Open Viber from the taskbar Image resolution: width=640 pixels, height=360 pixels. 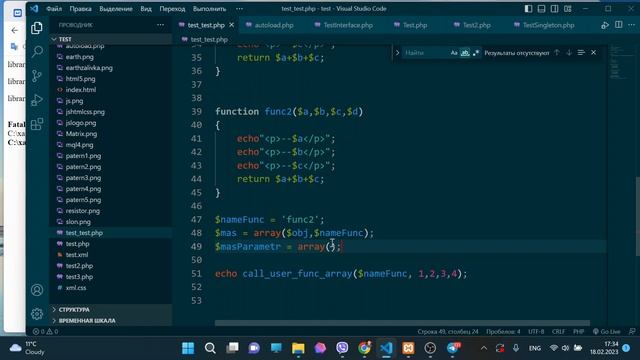click(x=342, y=348)
